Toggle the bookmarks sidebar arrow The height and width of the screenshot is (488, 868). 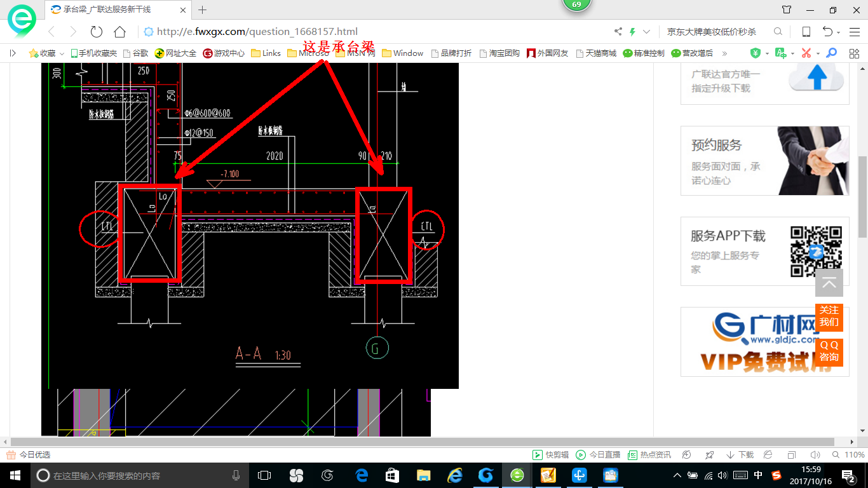(13, 53)
